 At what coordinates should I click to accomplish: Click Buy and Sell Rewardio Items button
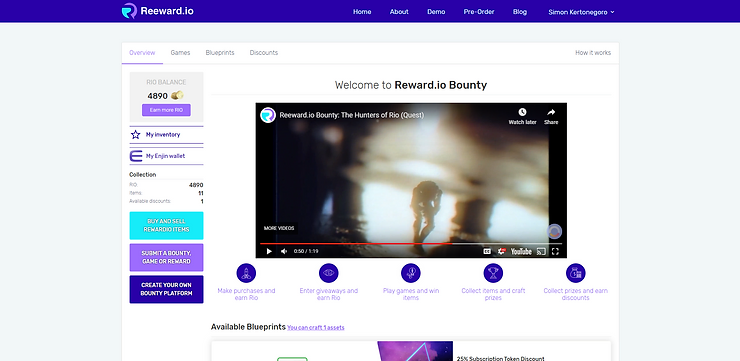click(x=167, y=226)
